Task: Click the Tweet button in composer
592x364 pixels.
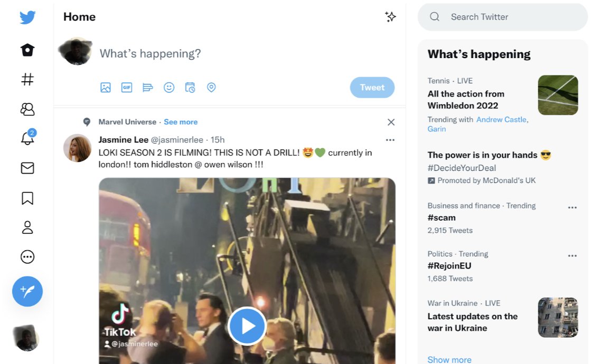Action: [x=372, y=88]
